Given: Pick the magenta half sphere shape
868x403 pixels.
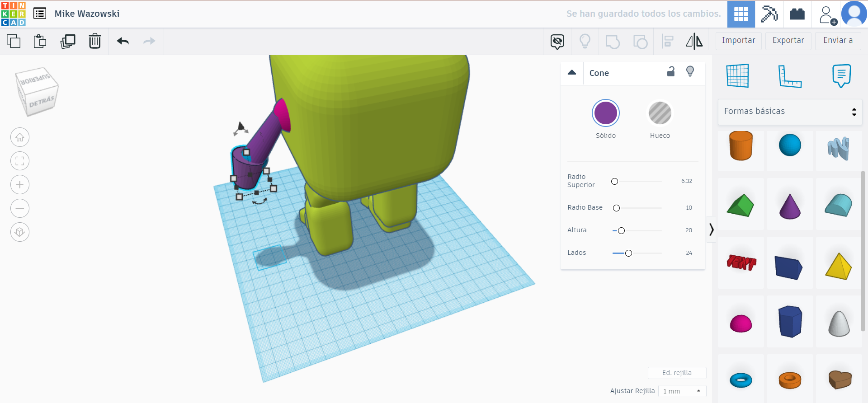Looking at the screenshot, I should coord(741,323).
